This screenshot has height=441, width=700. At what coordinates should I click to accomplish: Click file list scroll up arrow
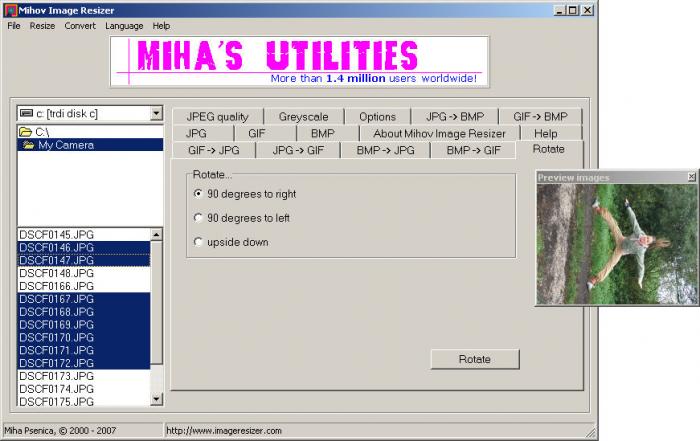click(x=156, y=234)
